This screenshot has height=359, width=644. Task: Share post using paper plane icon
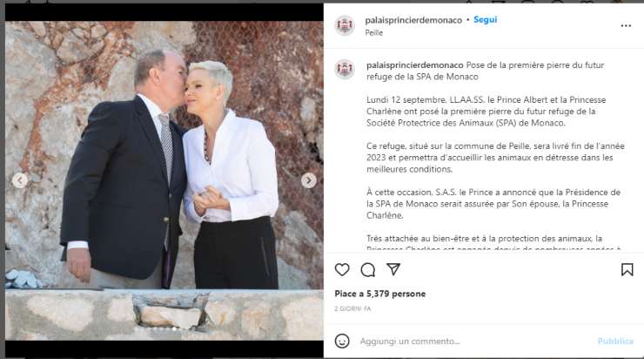pos(393,269)
